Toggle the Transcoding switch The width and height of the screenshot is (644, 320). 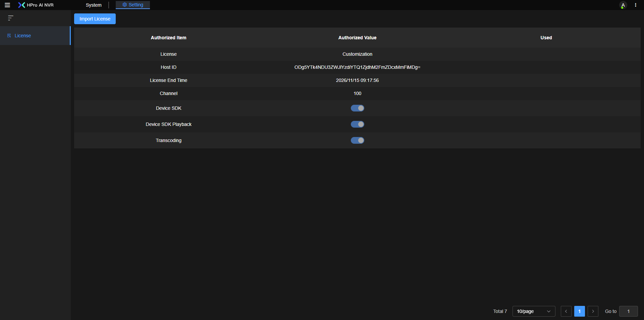(357, 140)
